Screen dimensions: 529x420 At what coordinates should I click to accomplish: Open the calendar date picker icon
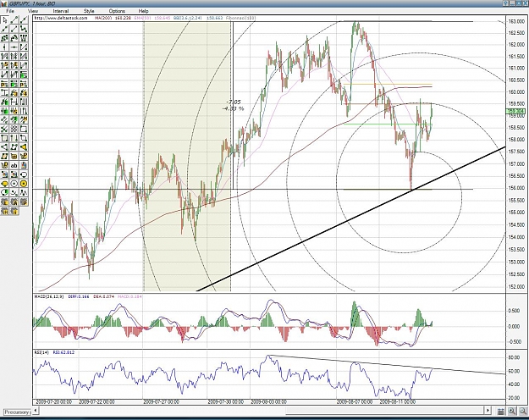click(501, 411)
